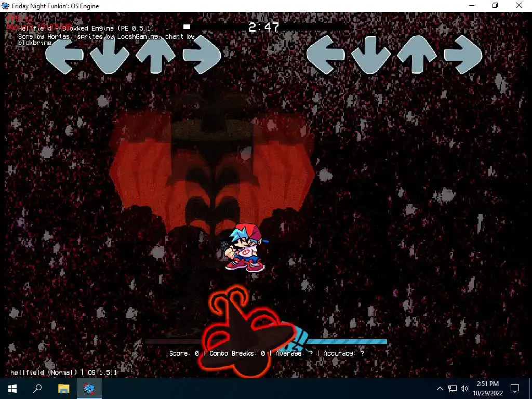
Task: Click the opponent's left arrow receptor
Action: coord(64,55)
